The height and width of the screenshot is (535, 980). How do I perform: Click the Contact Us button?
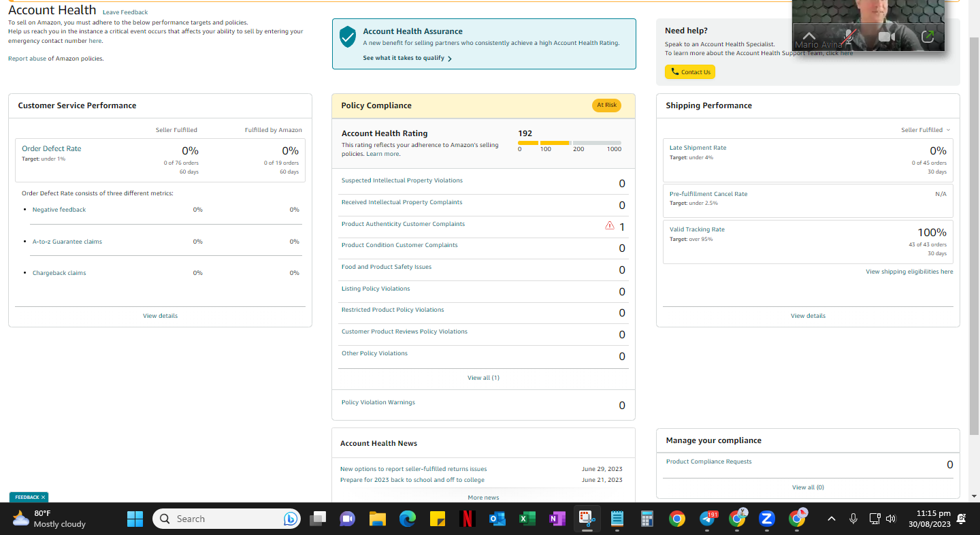(690, 72)
